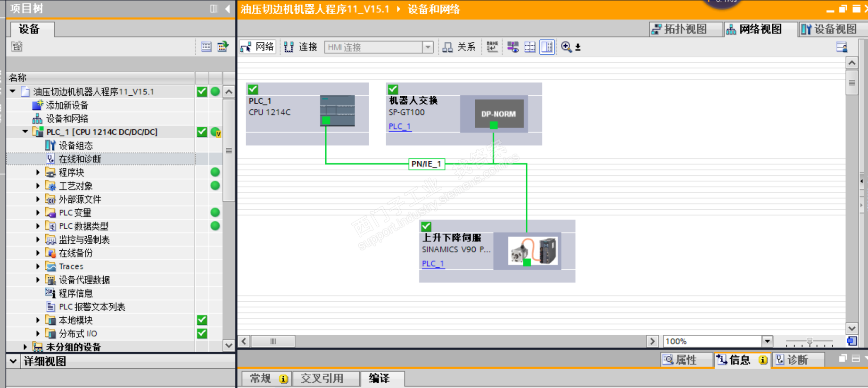Viewport: 868px width, 388px height.
Task: Open the 属性 properties tab
Action: pos(686,360)
